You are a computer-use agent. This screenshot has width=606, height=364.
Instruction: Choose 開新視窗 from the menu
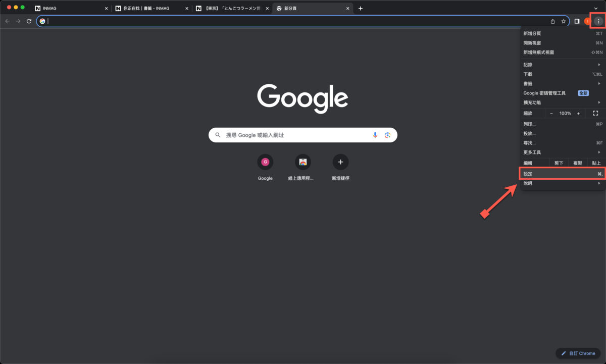[x=563, y=43]
